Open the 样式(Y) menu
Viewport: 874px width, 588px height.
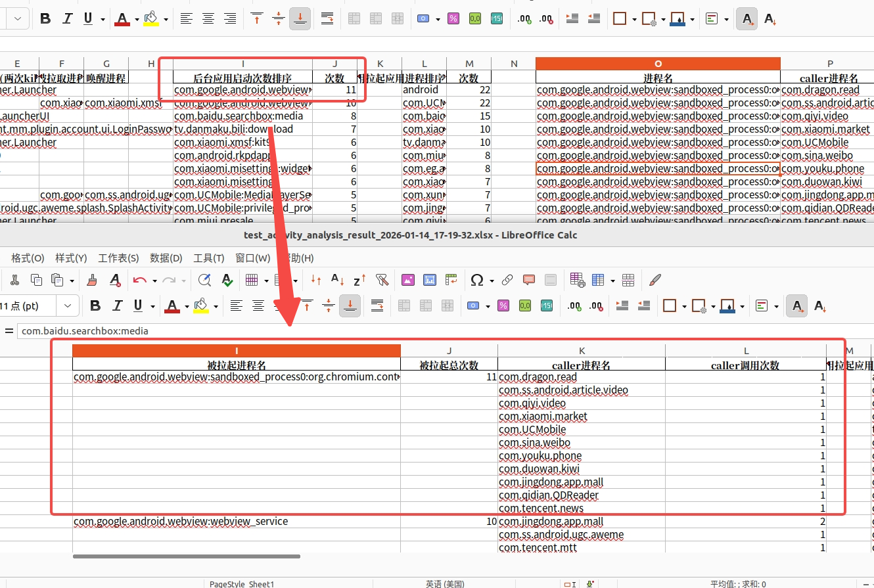[71, 258]
